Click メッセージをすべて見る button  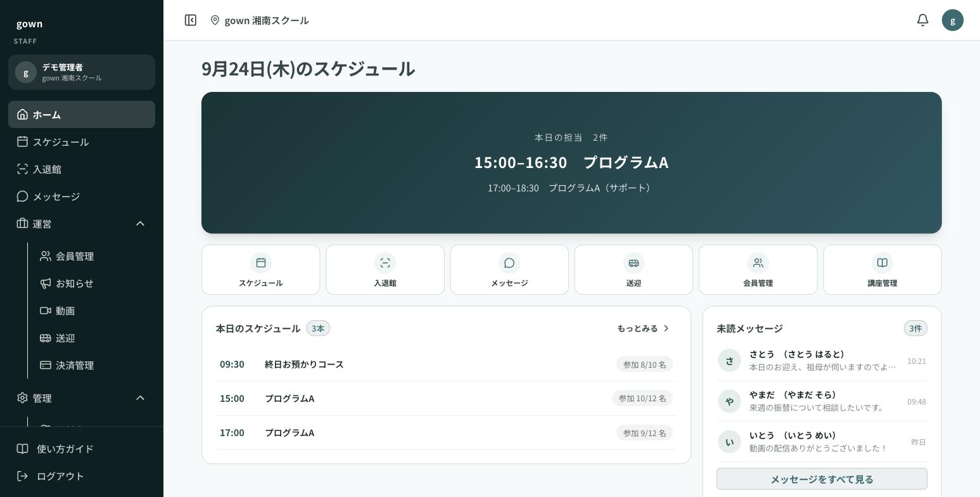[x=822, y=479]
